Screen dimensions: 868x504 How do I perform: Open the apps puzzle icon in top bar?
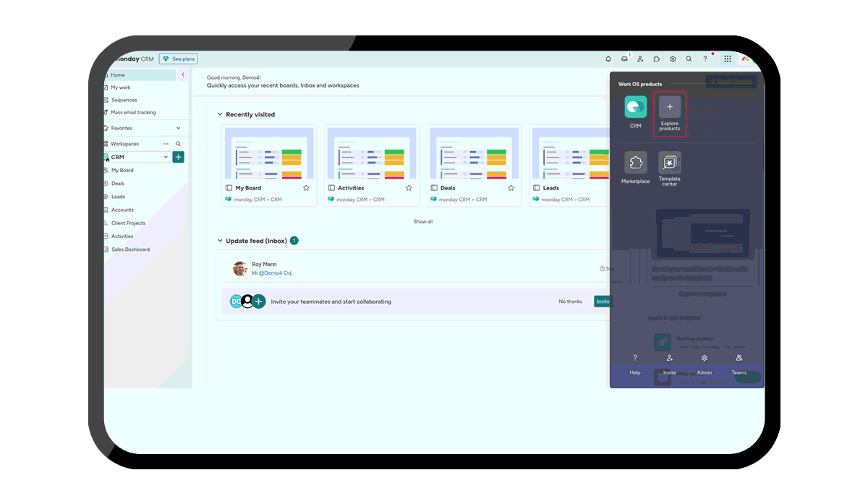coord(656,59)
